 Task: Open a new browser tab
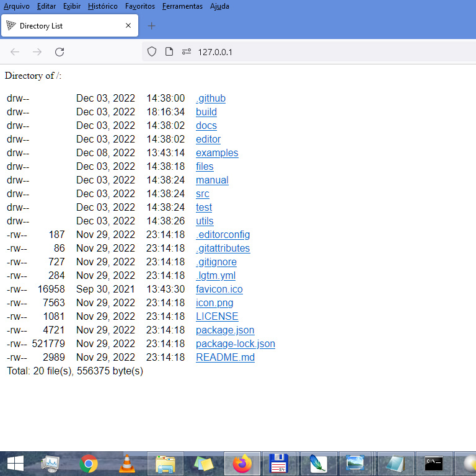(x=152, y=26)
